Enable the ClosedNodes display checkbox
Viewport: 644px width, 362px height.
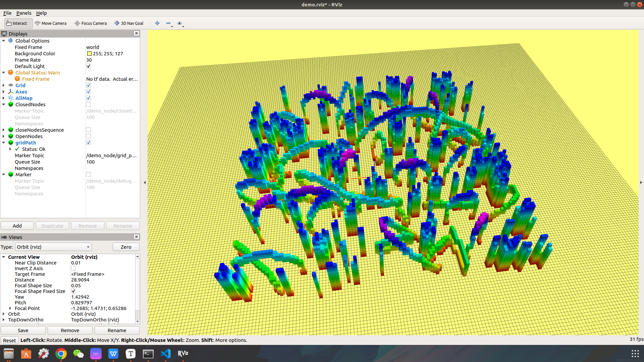pyautogui.click(x=89, y=105)
